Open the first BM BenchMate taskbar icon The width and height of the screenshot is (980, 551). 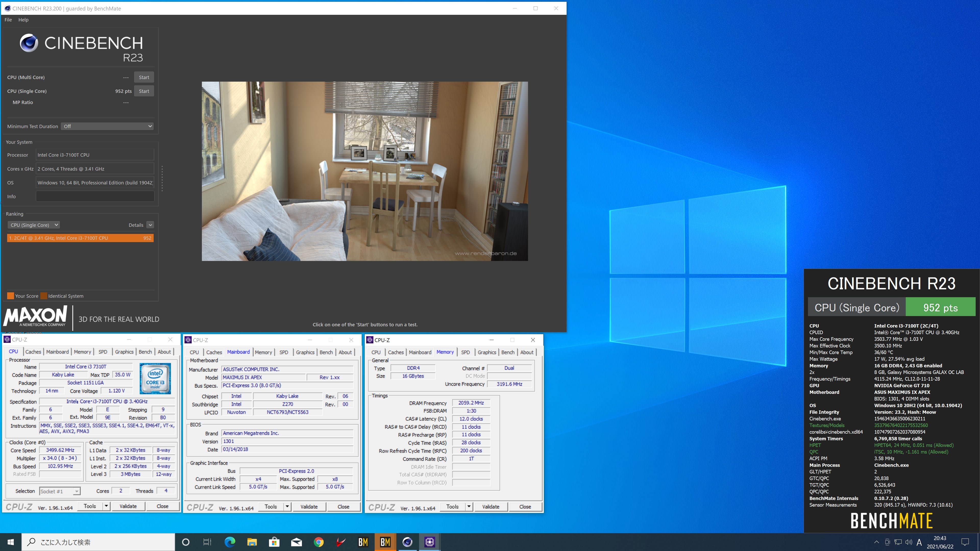coord(363,542)
